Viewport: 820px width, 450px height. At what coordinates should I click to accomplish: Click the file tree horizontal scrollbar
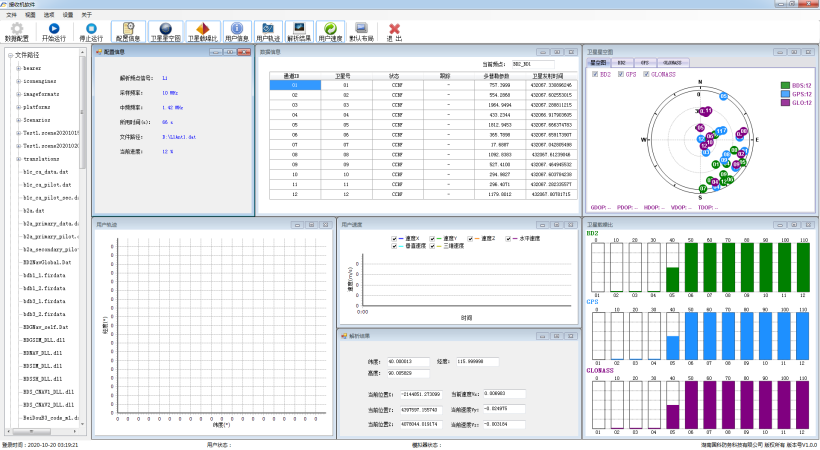pyautogui.click(x=42, y=432)
